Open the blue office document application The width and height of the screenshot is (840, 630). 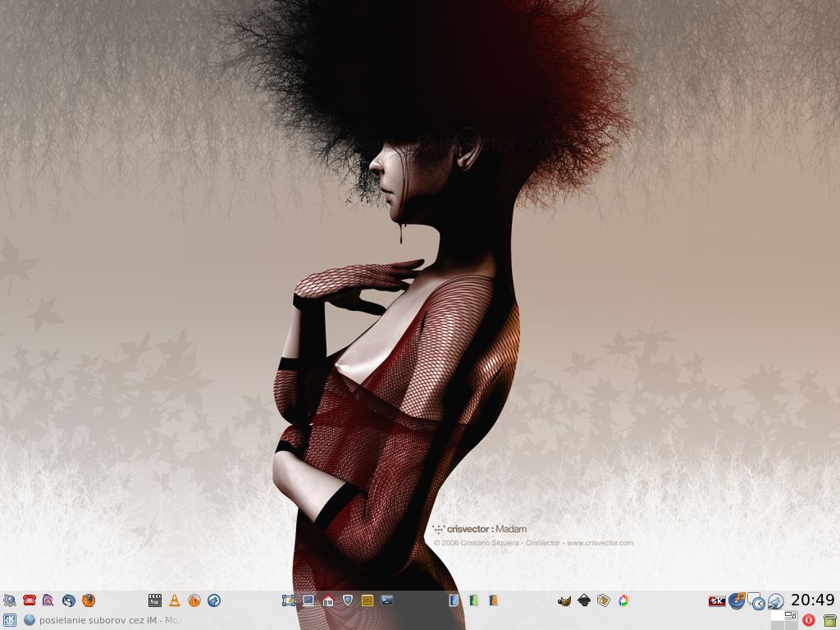[454, 600]
